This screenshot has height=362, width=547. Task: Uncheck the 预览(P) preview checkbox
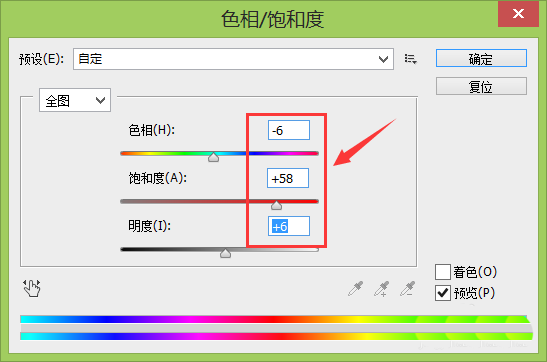[x=443, y=293]
